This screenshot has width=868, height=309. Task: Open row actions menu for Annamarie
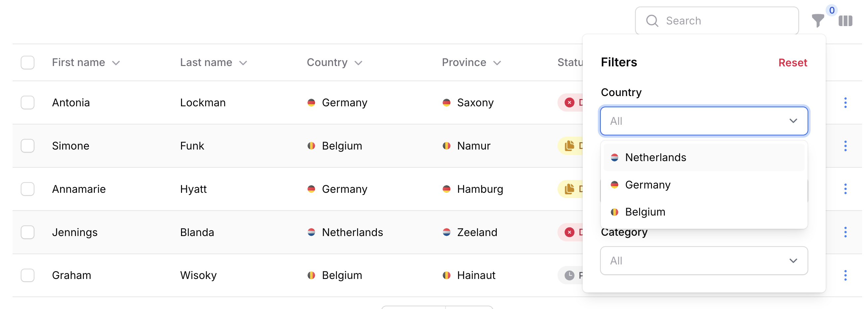(845, 189)
